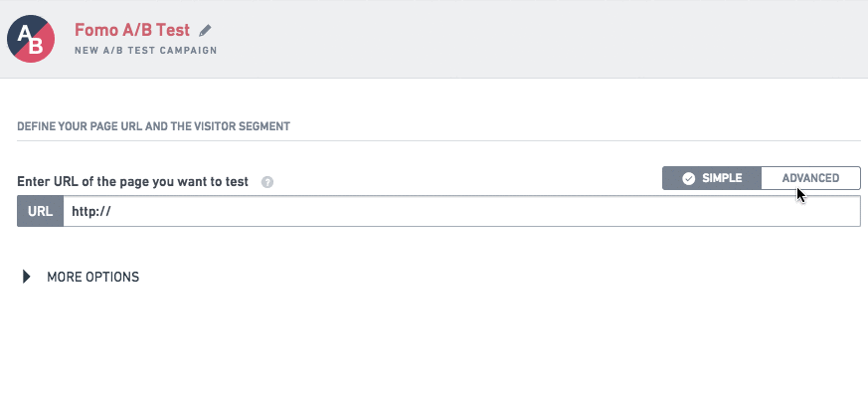868x398 pixels.
Task: Click the Fomo A/B Test campaign title
Action: click(x=132, y=30)
